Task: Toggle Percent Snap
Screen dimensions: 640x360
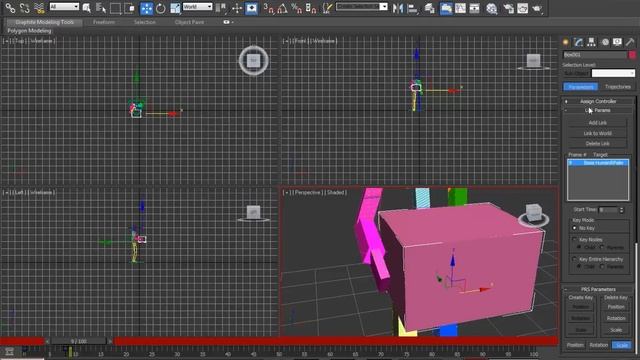Action: [x=296, y=8]
